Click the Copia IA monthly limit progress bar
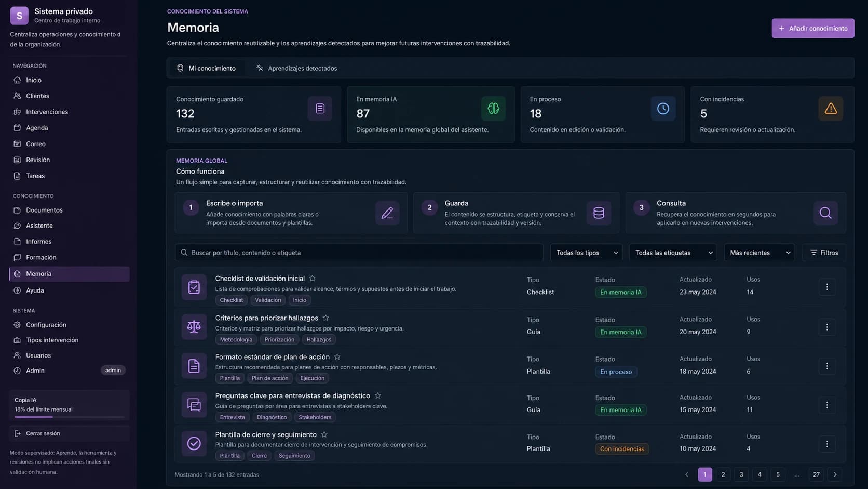 [x=69, y=417]
